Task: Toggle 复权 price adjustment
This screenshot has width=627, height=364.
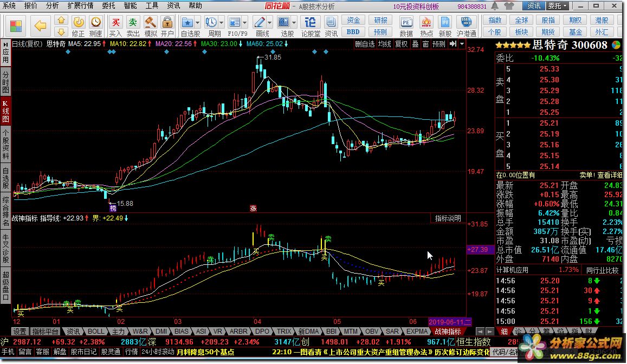Action: tap(402, 44)
